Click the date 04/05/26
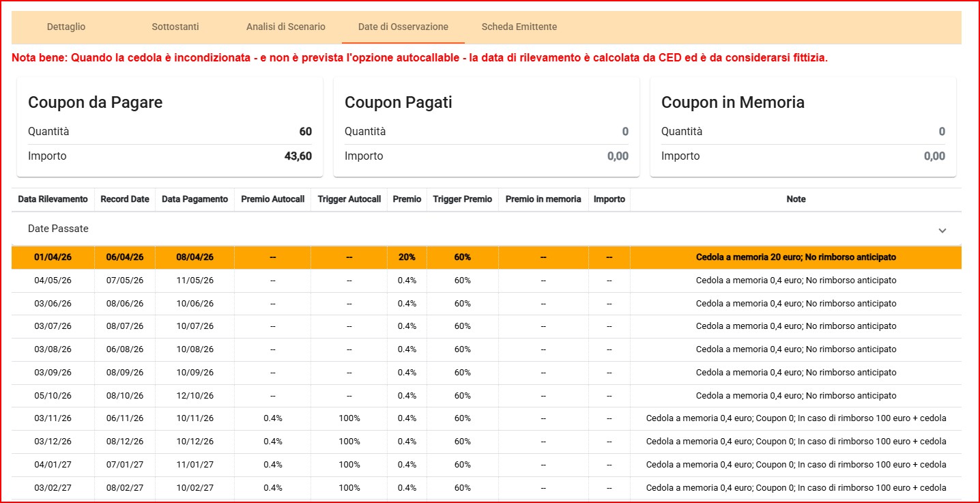This screenshot has width=980, height=503. [53, 281]
